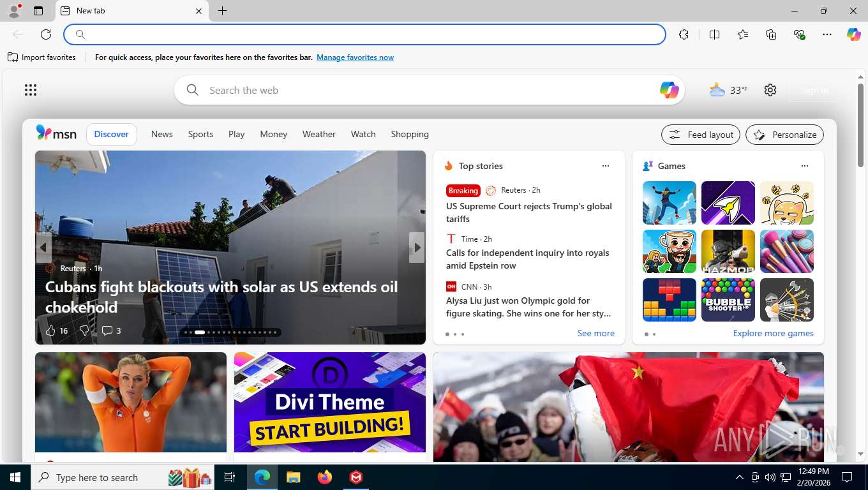Launch the rocket arrow game
This screenshot has width=868, height=490.
728,203
